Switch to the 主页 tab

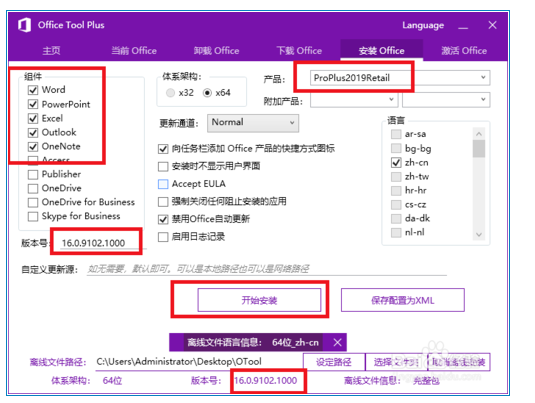point(51,51)
